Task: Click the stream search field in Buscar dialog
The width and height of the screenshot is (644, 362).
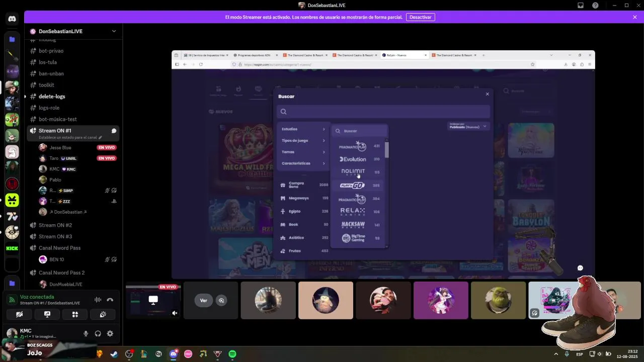Action: pos(383,112)
